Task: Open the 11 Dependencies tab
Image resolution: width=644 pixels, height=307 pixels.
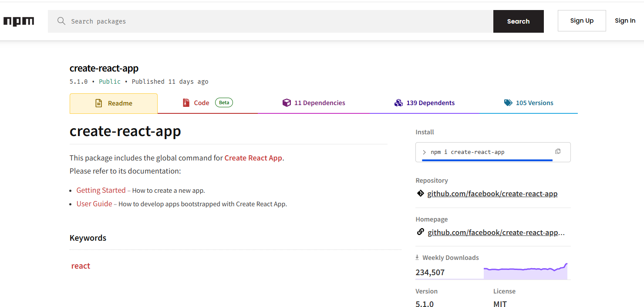Action: [x=314, y=103]
